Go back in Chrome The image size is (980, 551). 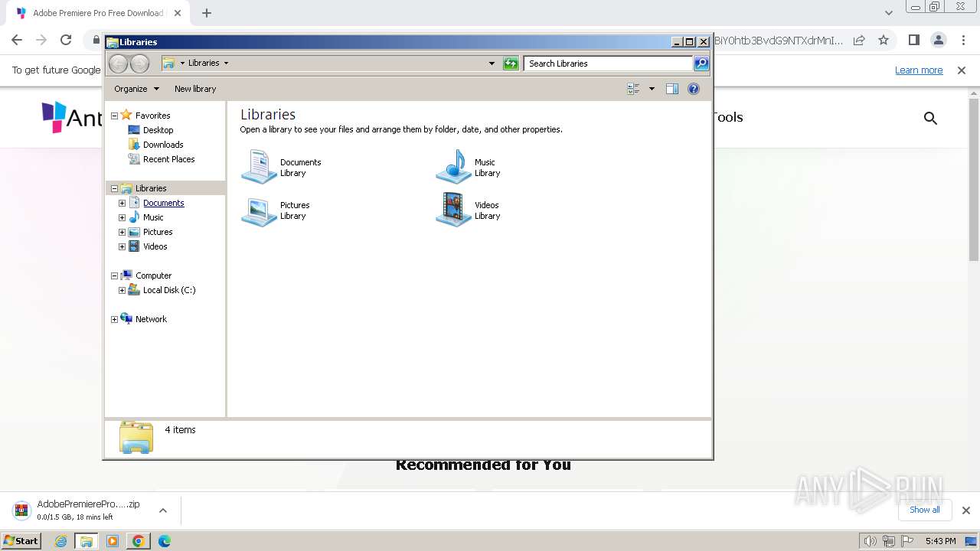17,40
